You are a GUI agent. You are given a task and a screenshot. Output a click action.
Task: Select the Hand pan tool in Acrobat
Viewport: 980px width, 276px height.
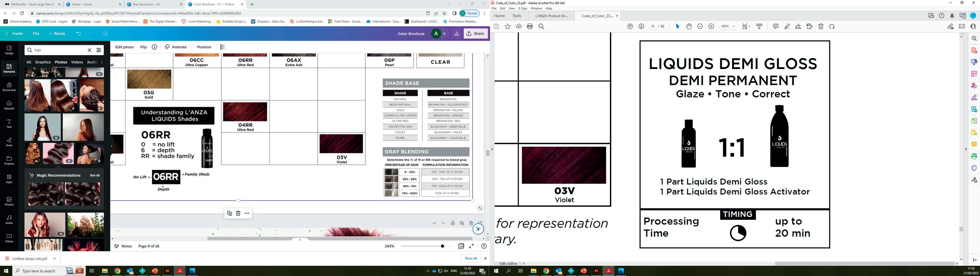coord(689,26)
